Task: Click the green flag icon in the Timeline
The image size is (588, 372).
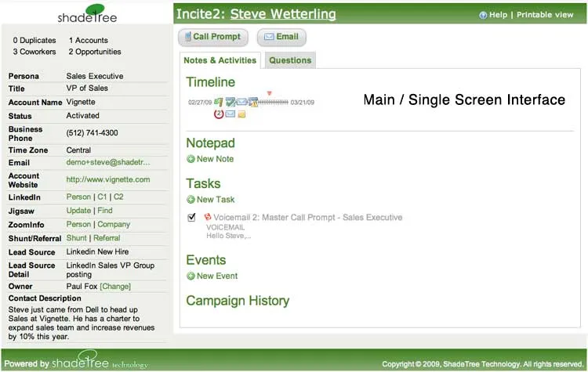Action: [x=219, y=103]
